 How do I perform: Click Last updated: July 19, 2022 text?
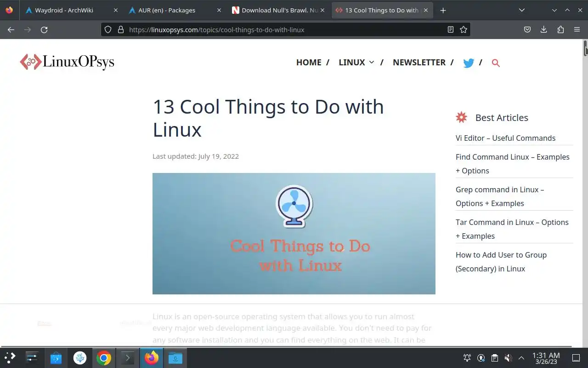pos(196,156)
